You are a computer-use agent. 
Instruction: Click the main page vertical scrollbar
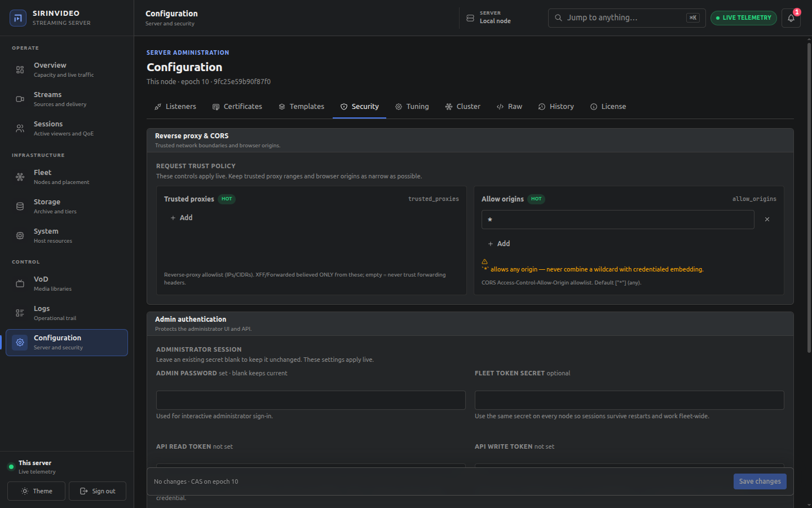(x=809, y=198)
